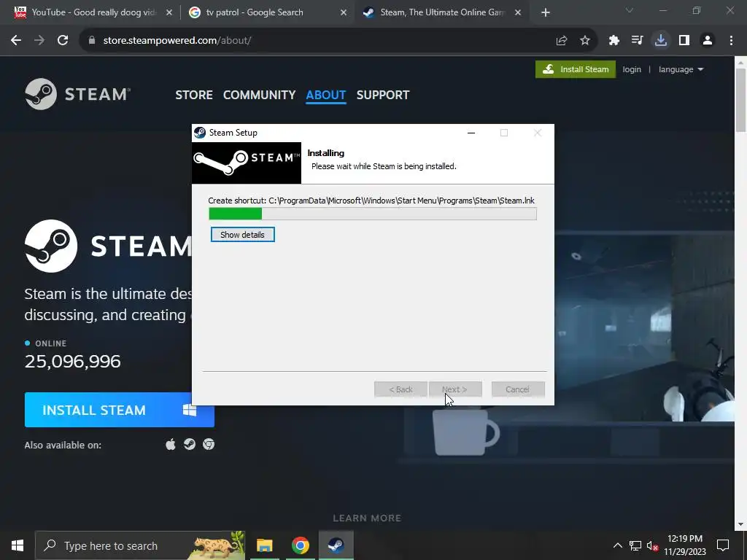Open the media control icon in toolbar
747x560 pixels.
click(x=637, y=41)
